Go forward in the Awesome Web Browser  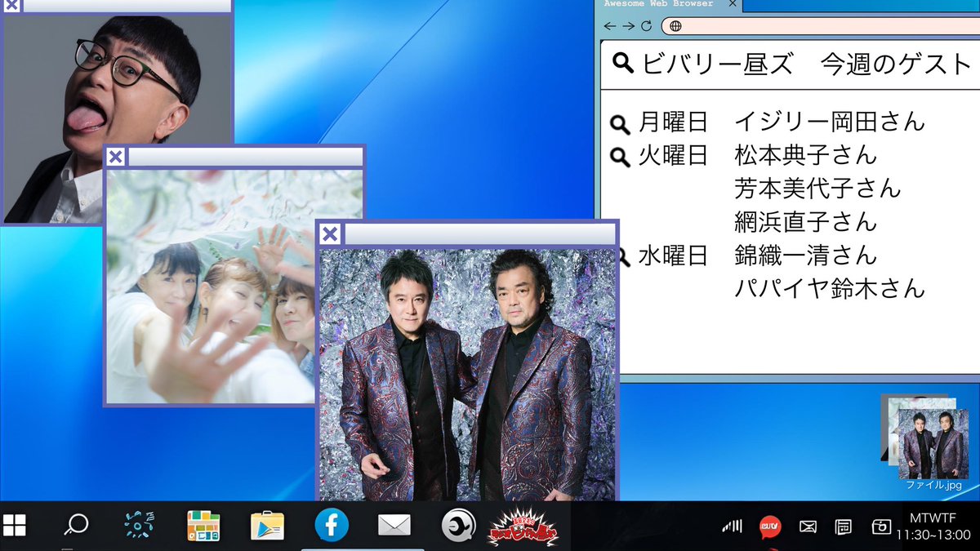[628, 26]
